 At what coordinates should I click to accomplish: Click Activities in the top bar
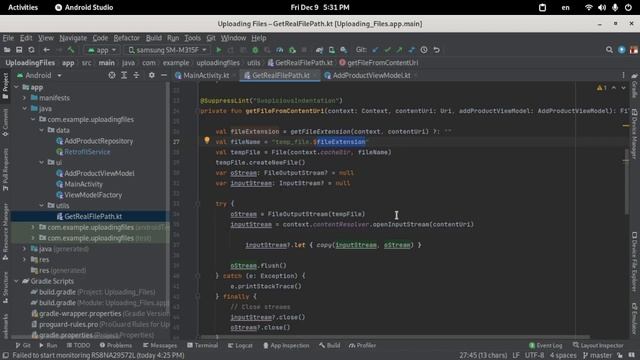(23, 7)
